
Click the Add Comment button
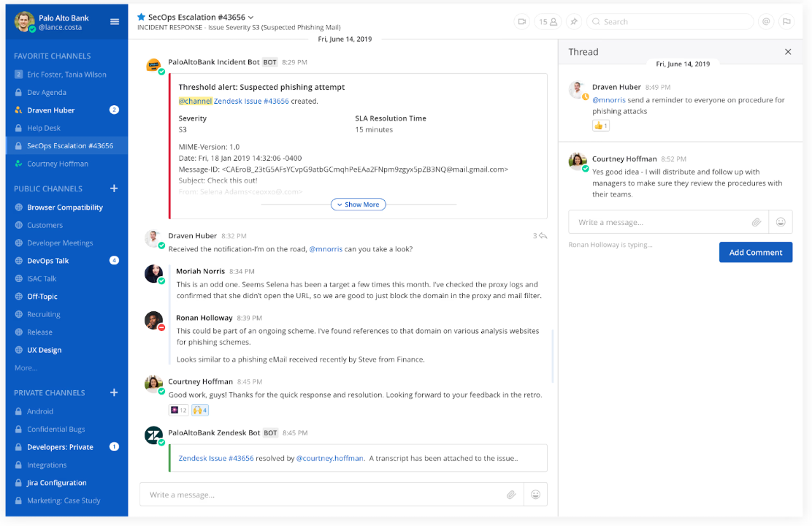pos(755,252)
